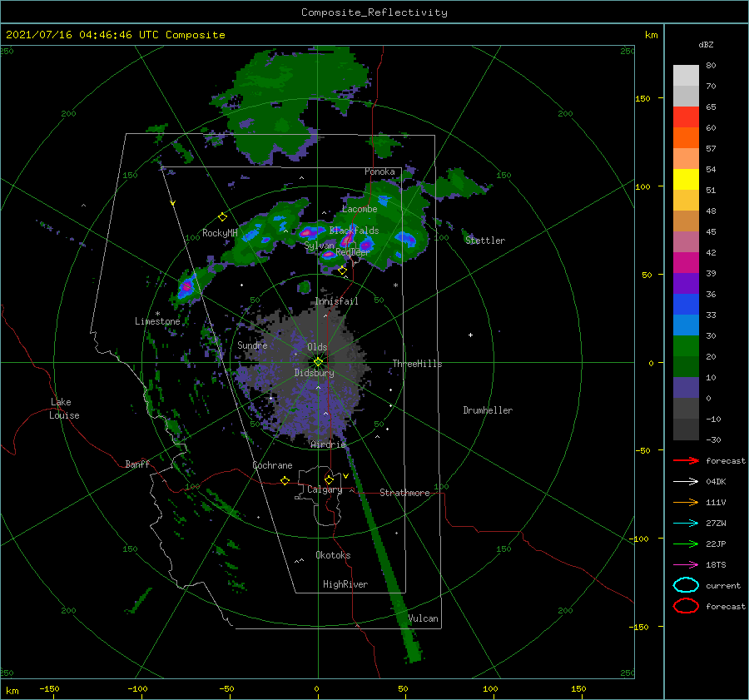Select the magenta 39-42 dBZ color swatch
The height and width of the screenshot is (700, 749).
pos(686,263)
